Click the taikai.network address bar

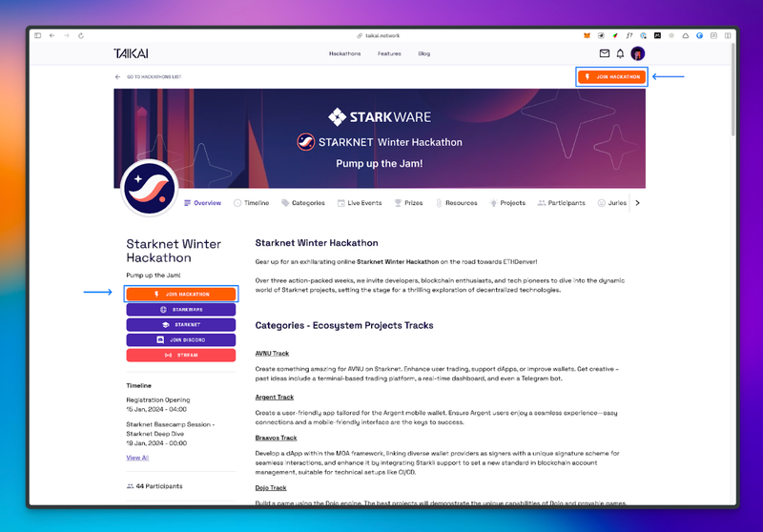coord(381,35)
